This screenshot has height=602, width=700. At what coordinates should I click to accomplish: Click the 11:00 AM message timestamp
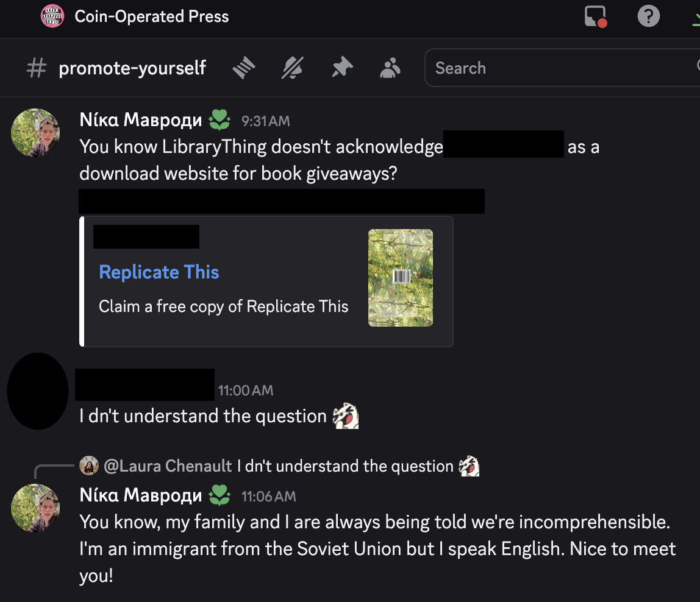click(246, 391)
